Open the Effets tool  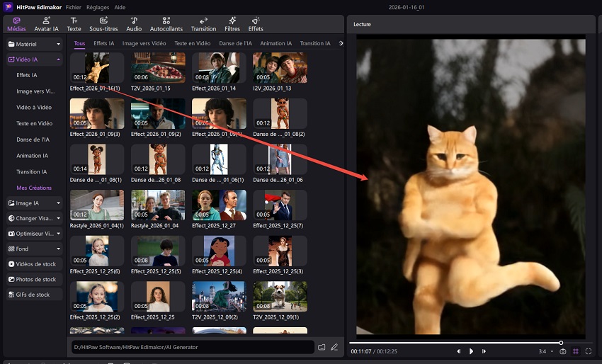tap(255, 25)
